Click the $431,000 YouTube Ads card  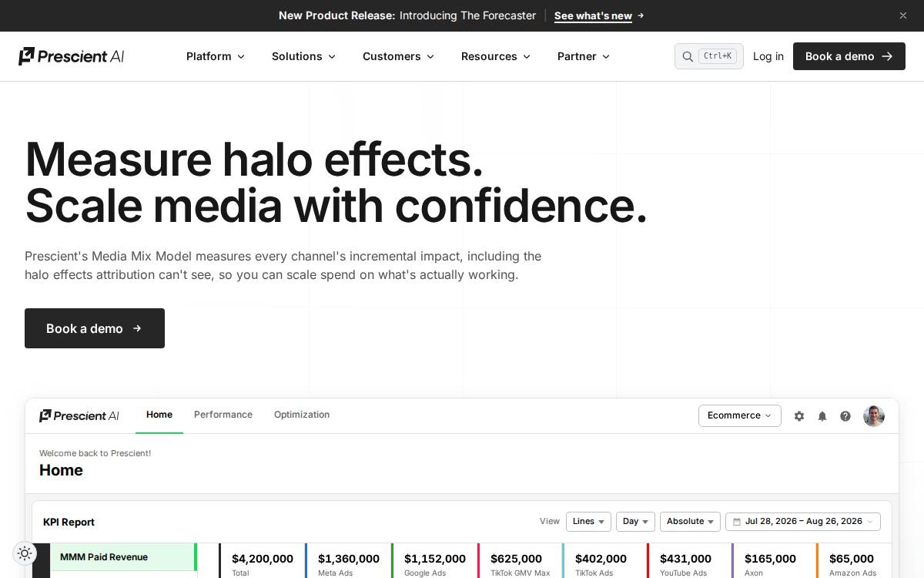[690, 563]
